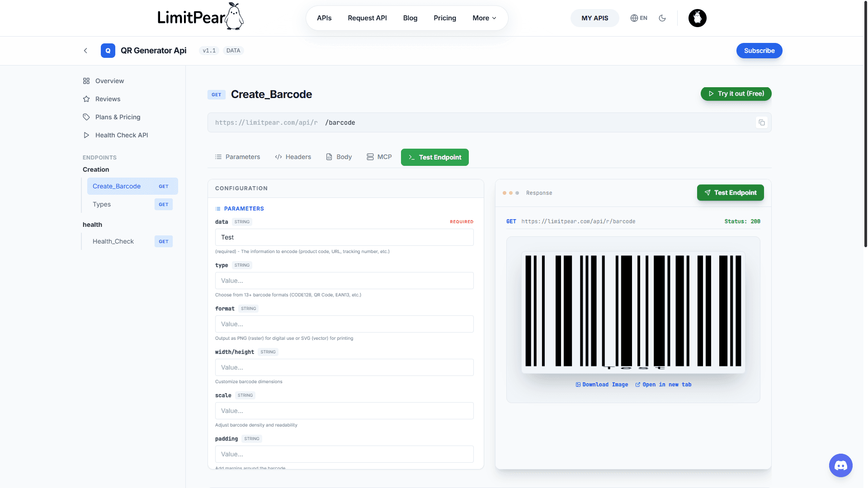Click the Status: 200 text
The image size is (868, 488).
742,221
